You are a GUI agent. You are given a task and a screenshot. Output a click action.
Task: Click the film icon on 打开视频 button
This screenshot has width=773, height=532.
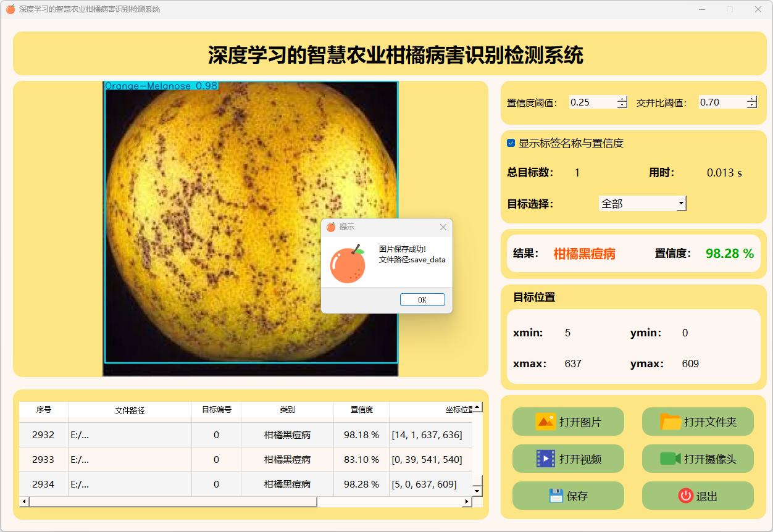point(546,459)
